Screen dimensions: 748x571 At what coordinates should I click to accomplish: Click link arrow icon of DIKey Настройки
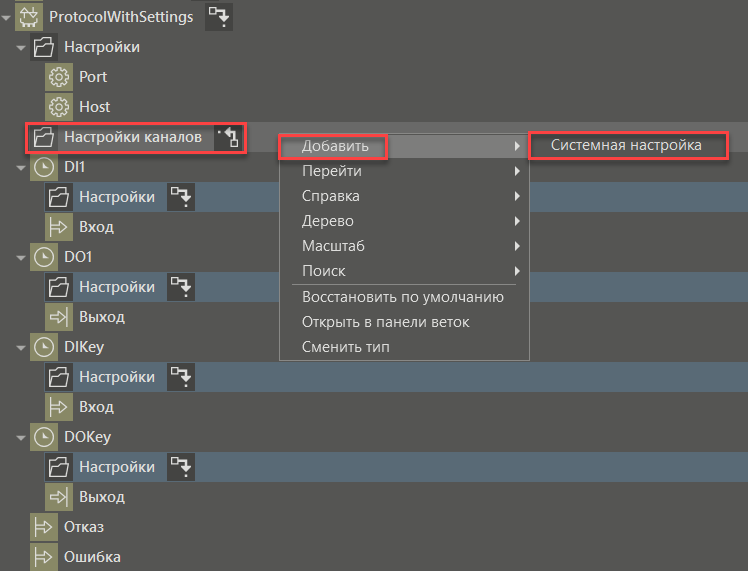tap(181, 377)
